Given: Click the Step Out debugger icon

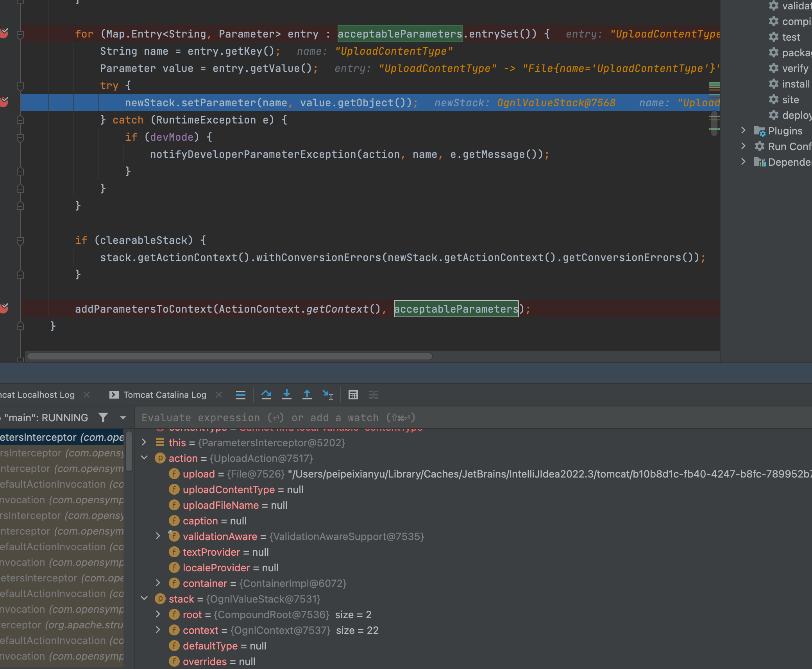Looking at the screenshot, I should pyautogui.click(x=307, y=395).
